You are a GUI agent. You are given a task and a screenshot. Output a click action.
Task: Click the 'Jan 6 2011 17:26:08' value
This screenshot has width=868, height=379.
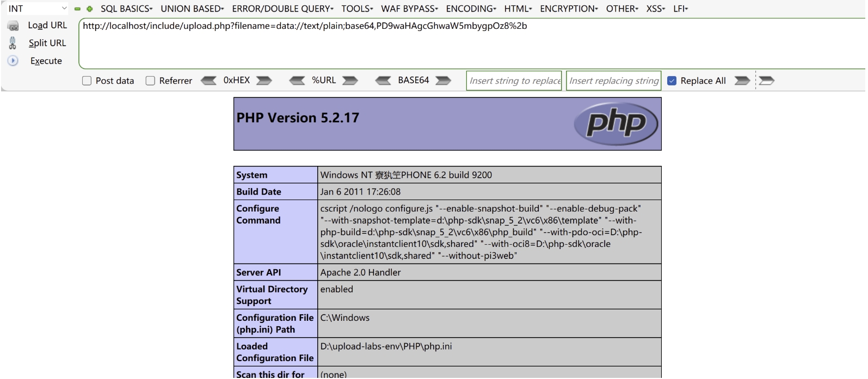[x=360, y=192]
